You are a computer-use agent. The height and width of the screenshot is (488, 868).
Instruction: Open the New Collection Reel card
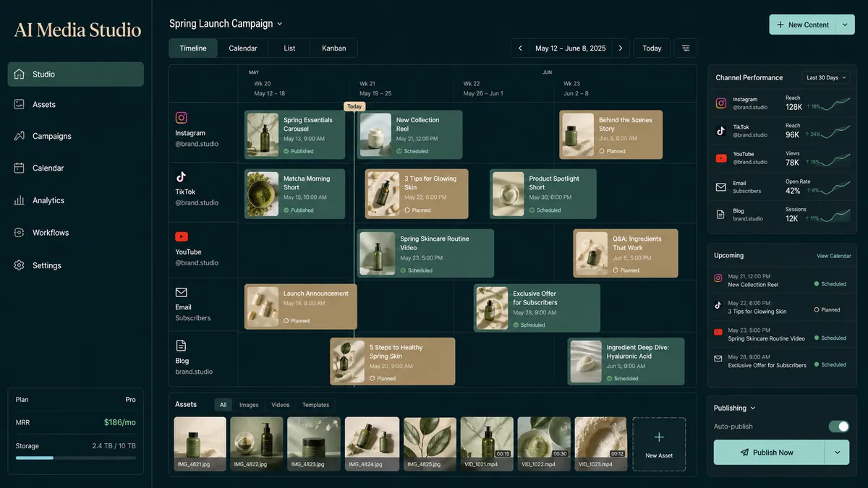409,134
